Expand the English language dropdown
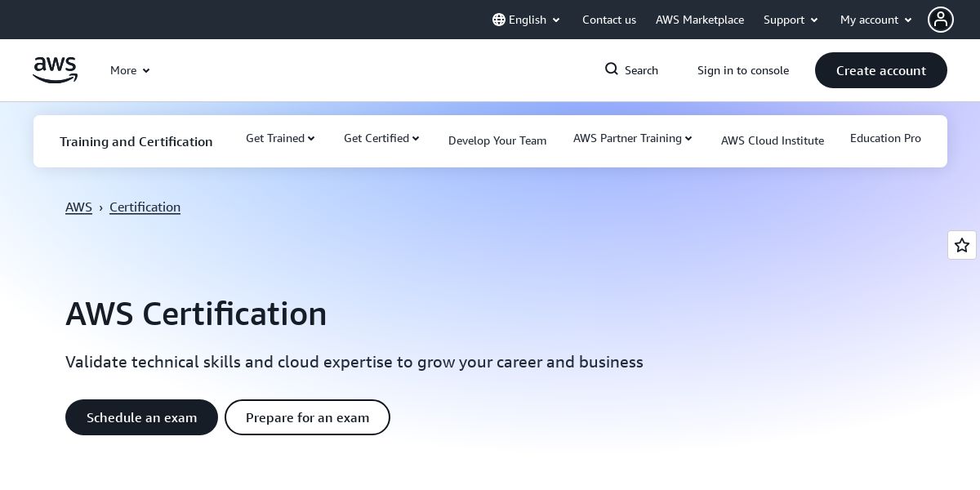Viewport: 980px width, 490px height. (x=527, y=20)
